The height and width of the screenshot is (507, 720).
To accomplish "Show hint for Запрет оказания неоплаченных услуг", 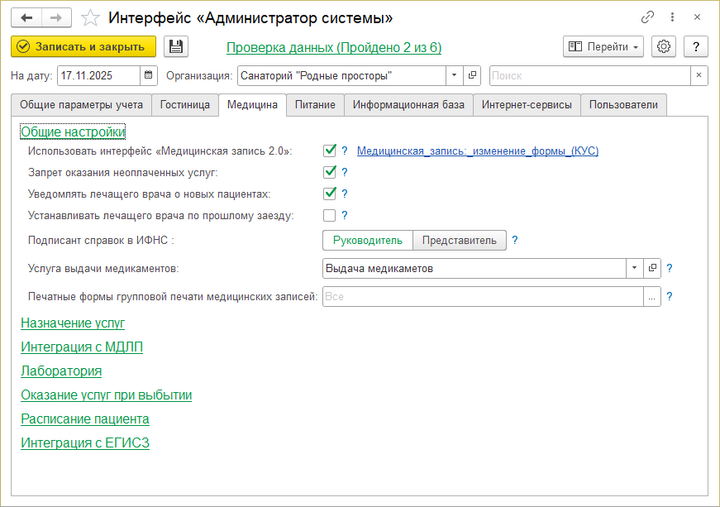I will (344, 172).
